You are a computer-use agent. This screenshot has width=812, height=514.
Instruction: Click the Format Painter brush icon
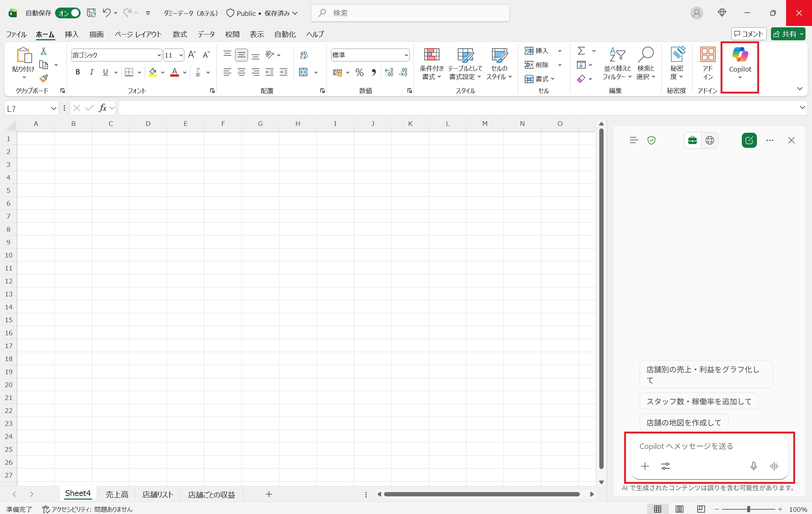pyautogui.click(x=44, y=78)
